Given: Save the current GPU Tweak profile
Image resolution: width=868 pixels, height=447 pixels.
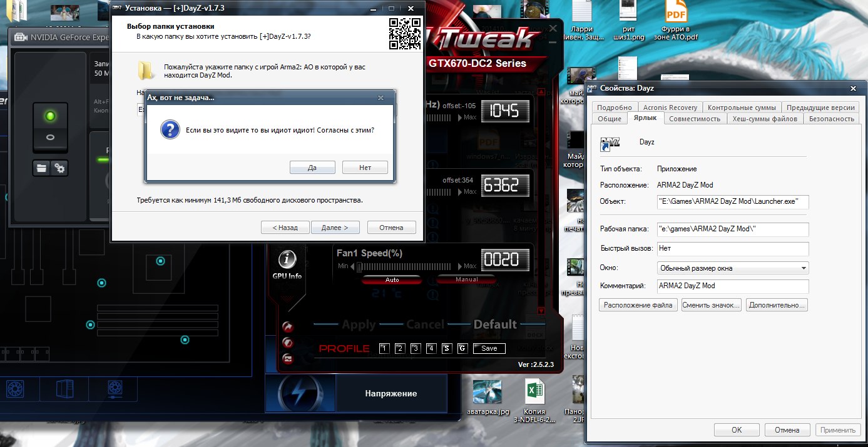Looking at the screenshot, I should [489, 348].
